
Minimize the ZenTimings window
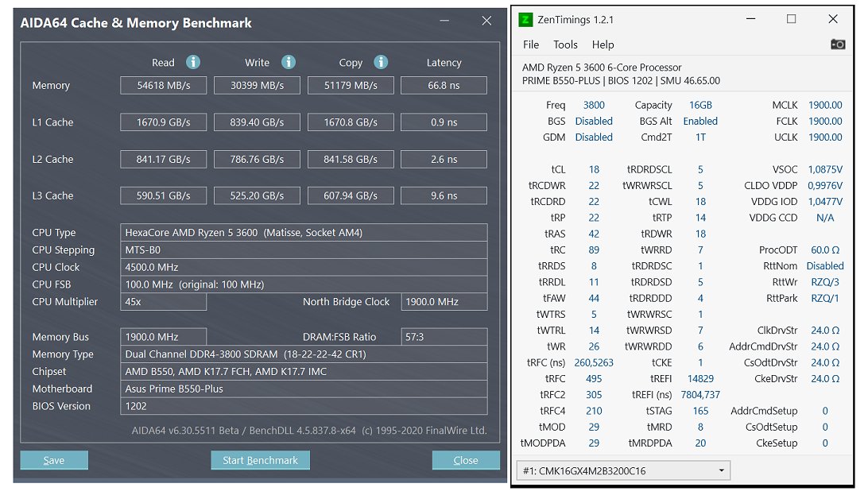point(750,19)
